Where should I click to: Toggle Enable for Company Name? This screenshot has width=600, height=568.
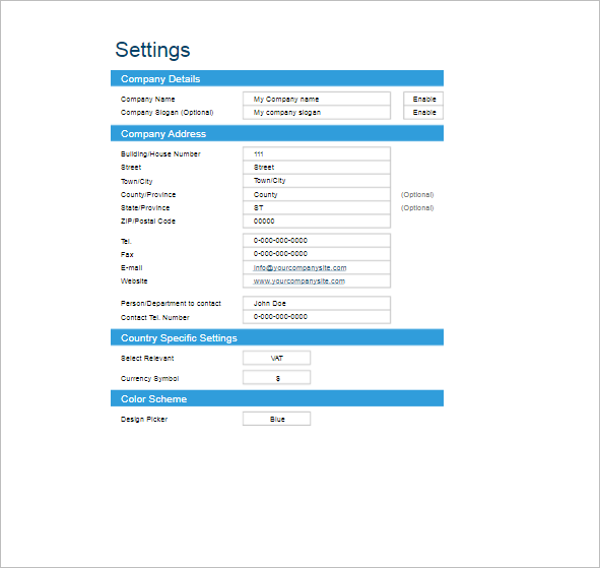[424, 99]
